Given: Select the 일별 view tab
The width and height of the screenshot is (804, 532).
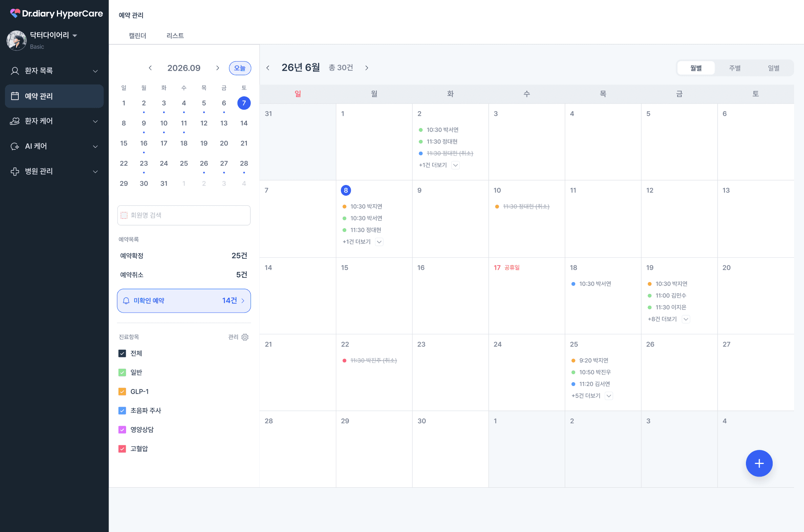Looking at the screenshot, I should tap(773, 68).
